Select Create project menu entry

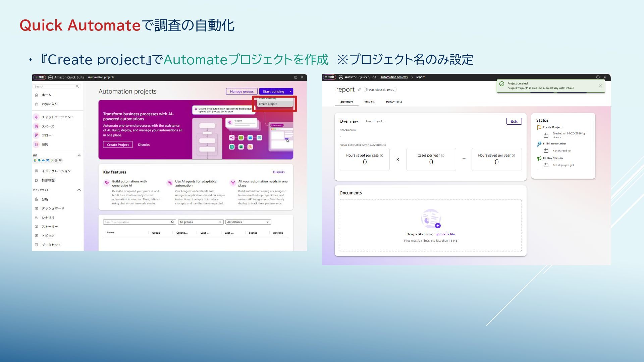click(268, 104)
